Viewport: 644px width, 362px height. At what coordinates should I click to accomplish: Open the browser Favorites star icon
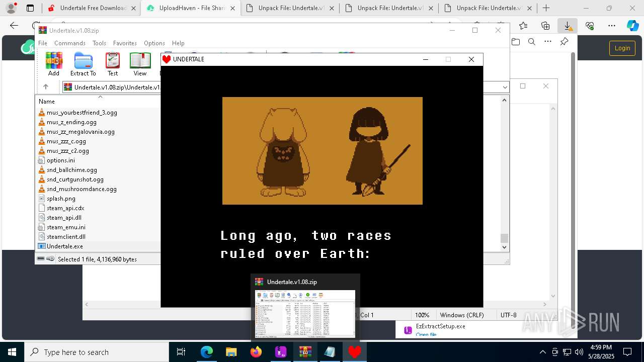point(523,26)
